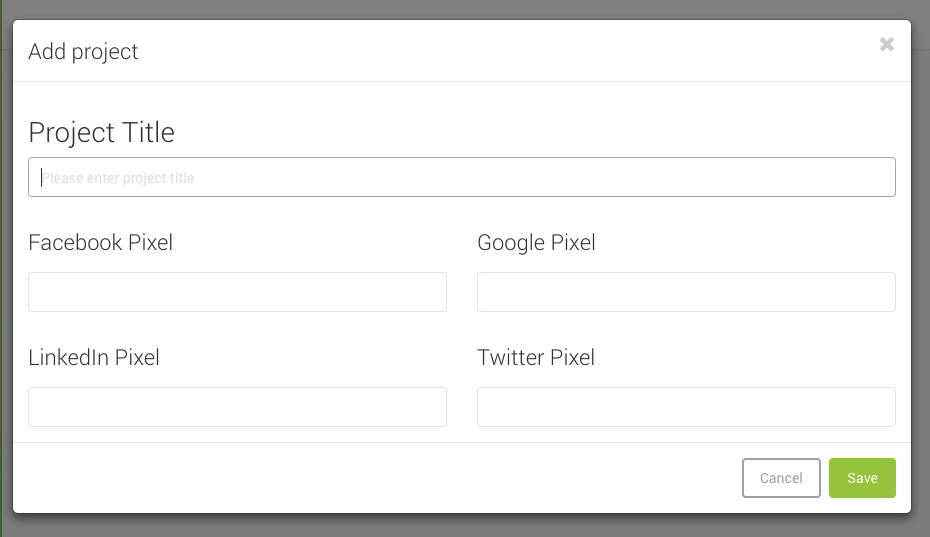The image size is (930, 537).
Task: Close the Add project dialog with X
Action: [886, 44]
